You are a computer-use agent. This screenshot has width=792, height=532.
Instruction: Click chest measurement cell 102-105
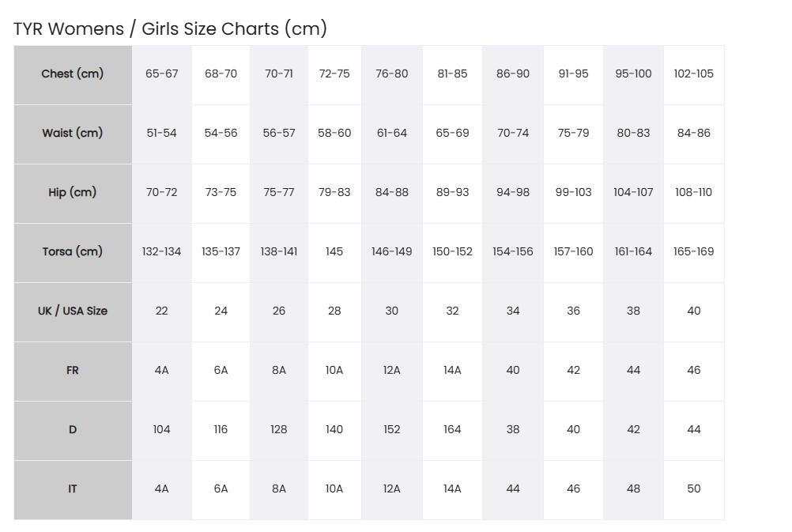(693, 75)
